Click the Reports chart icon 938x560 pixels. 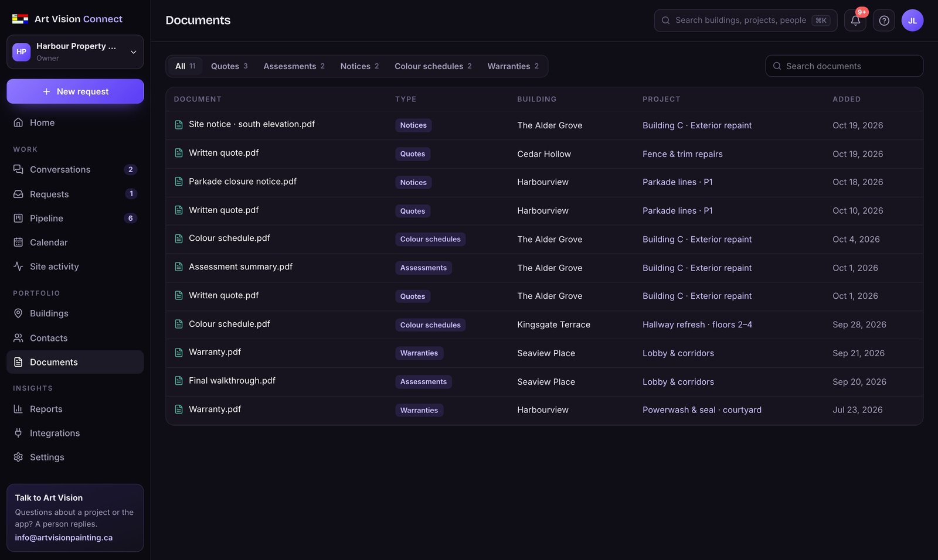point(18,409)
